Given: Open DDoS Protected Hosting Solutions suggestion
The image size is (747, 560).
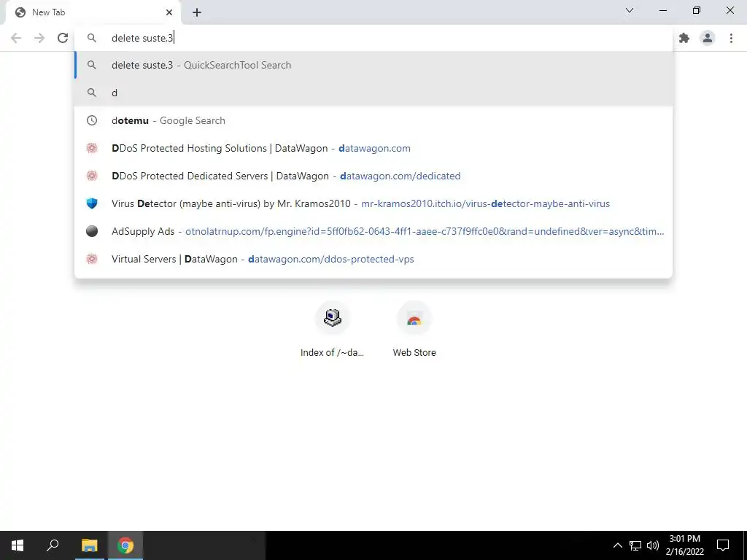Looking at the screenshot, I should 373,148.
